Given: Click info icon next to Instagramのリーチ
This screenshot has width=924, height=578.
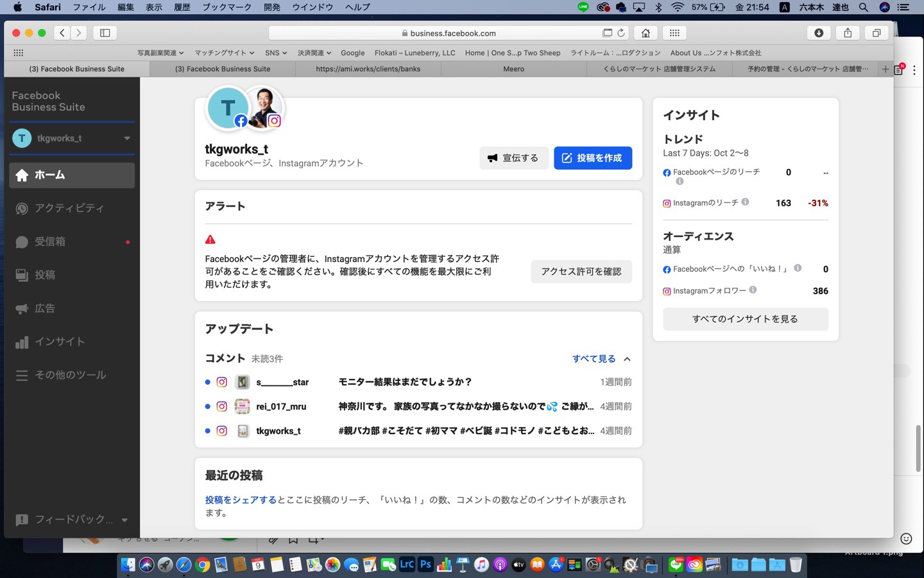Looking at the screenshot, I should (x=745, y=202).
